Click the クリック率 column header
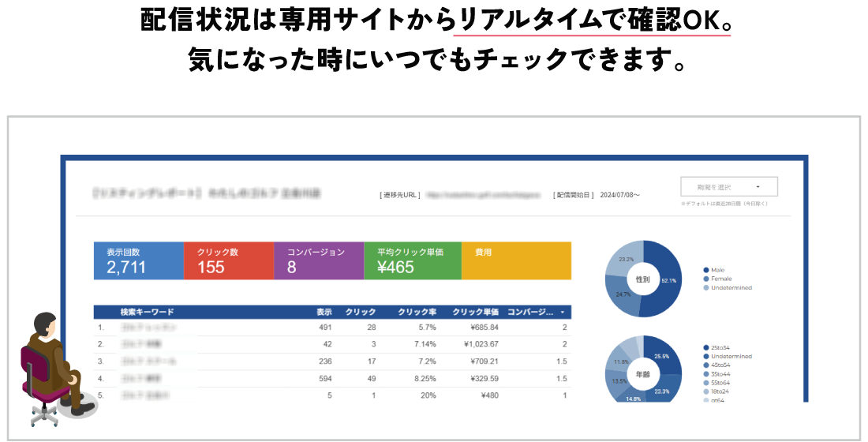This screenshot has height=442, width=868. tap(417, 312)
